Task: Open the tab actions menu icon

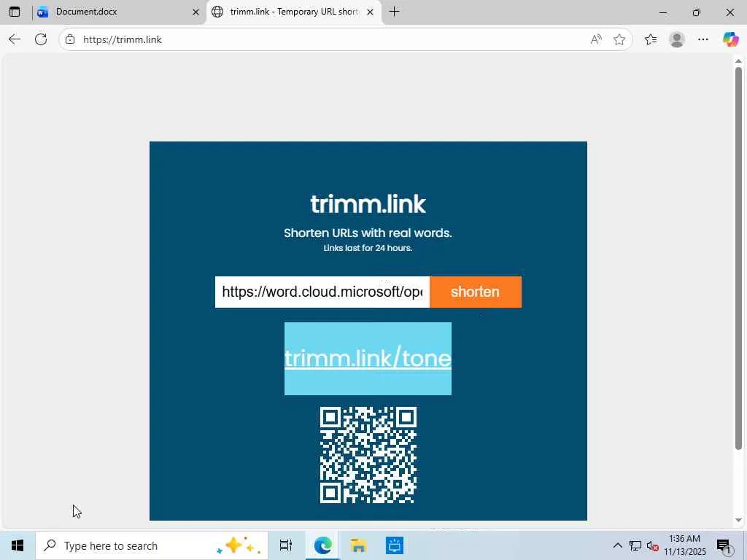Action: point(15,12)
